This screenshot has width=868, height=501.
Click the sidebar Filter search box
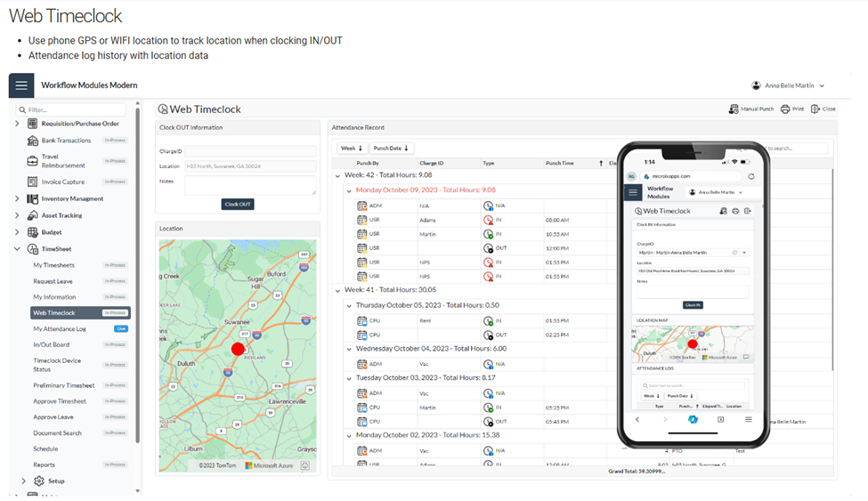coord(75,109)
